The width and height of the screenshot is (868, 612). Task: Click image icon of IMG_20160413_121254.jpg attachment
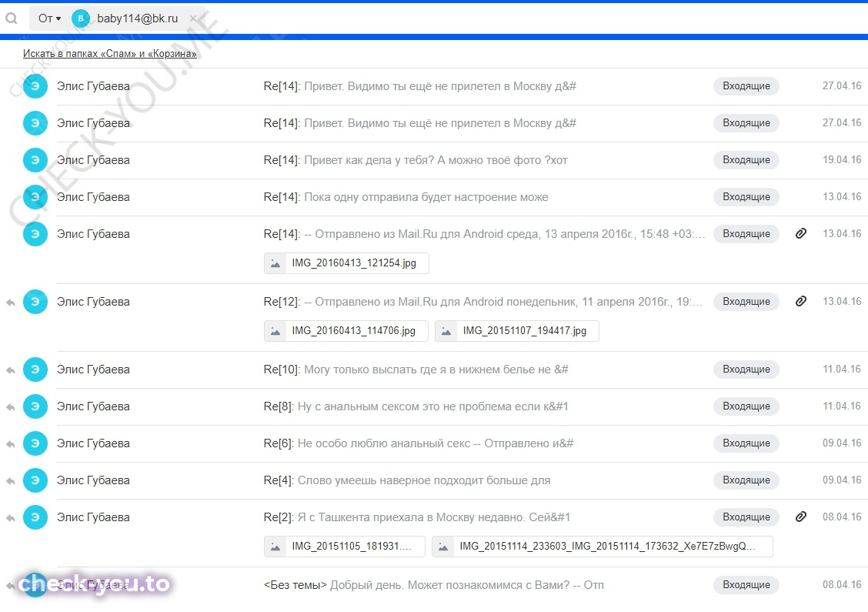(x=275, y=263)
